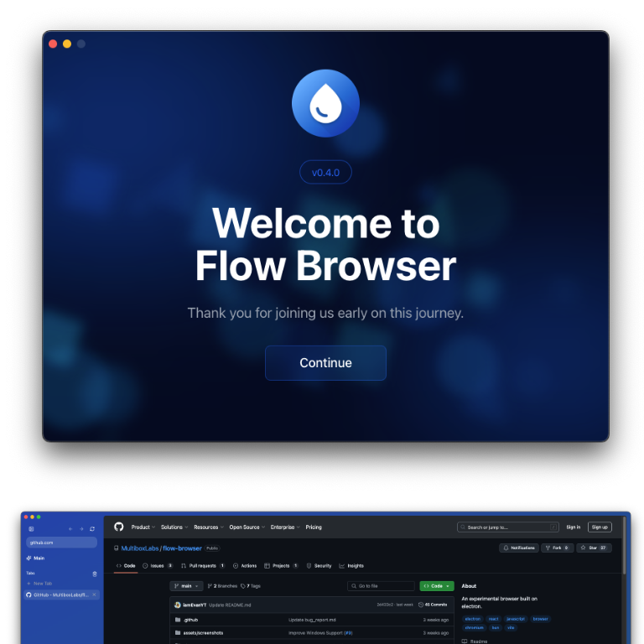Expand the Solutions menu

[x=174, y=527]
